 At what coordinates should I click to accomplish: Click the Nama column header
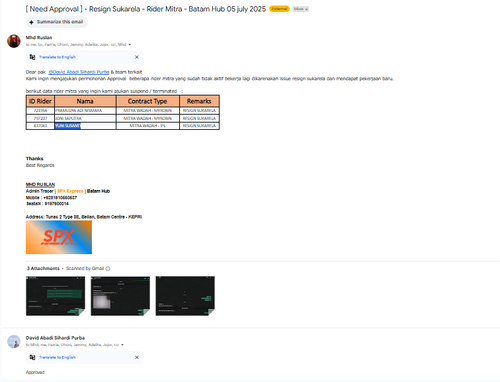click(x=85, y=101)
